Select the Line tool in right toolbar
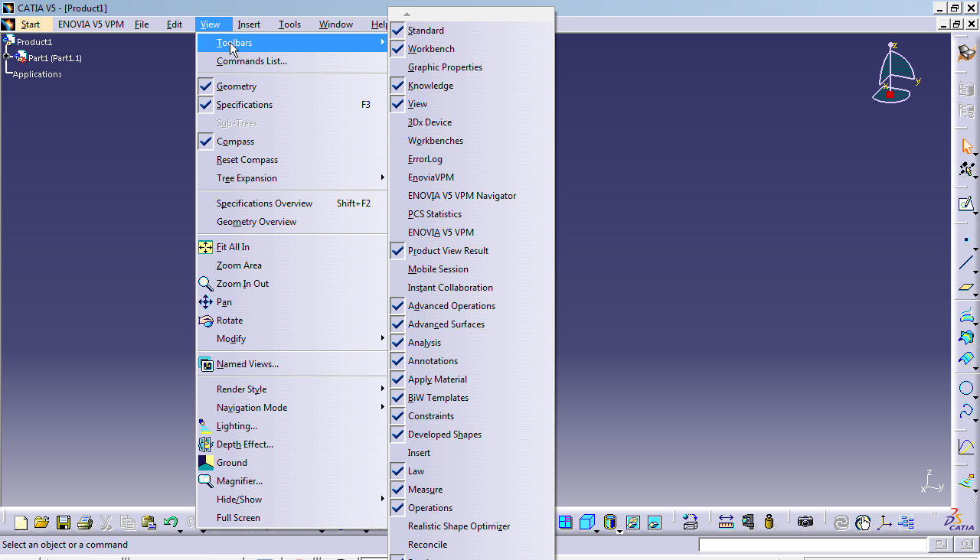 click(966, 262)
